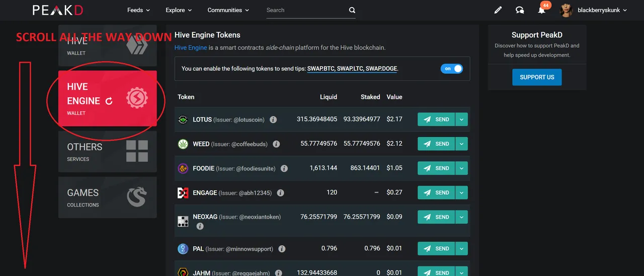
Task: Open the blackberryskunk account dropdown
Action: [602, 10]
